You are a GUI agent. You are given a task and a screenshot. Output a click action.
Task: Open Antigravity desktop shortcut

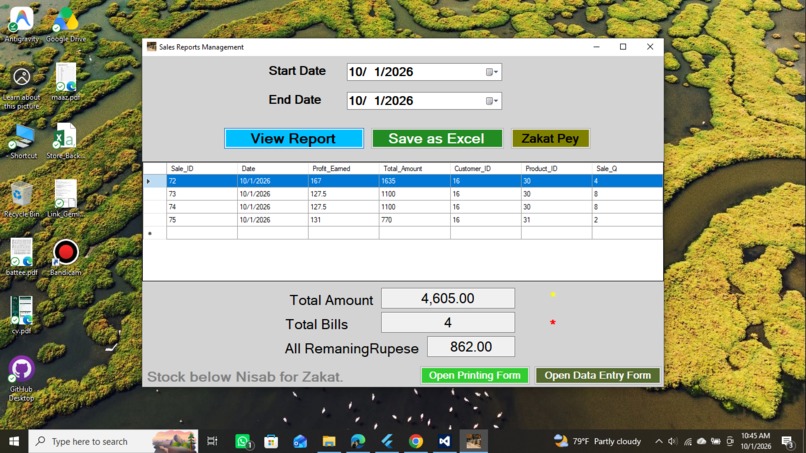point(22,24)
